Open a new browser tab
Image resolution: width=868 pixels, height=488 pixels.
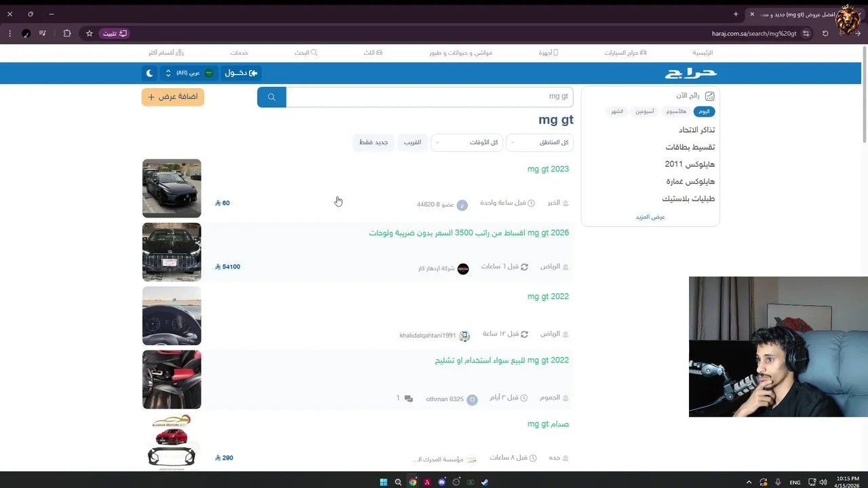(736, 14)
